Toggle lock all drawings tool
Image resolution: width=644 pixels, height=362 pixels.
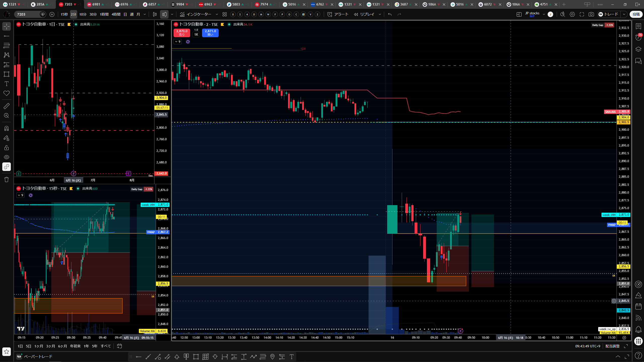point(7,148)
